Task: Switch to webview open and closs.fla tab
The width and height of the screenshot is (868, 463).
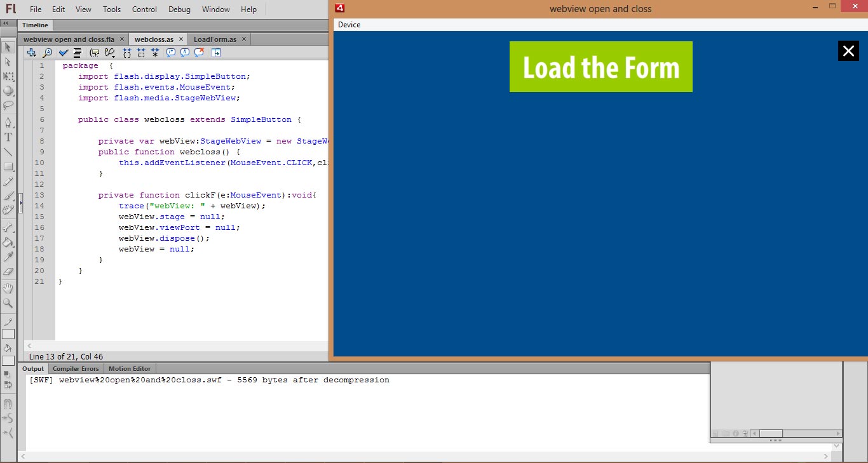Action: [69, 39]
